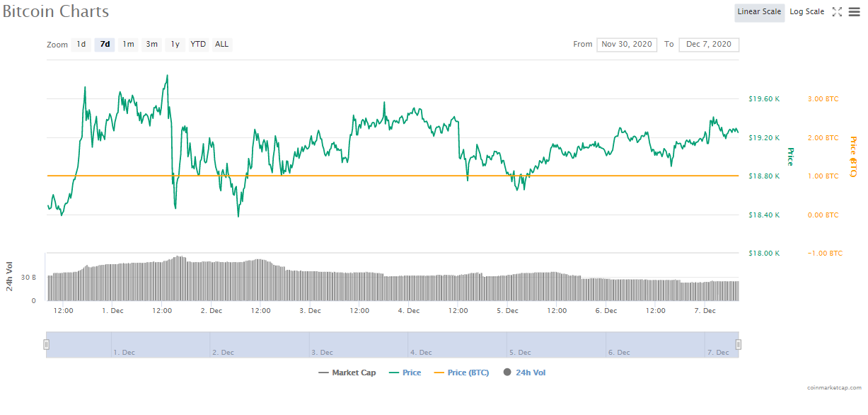Open the chart hamburger menu
Viewport: 868px width, 415px height.
pos(854,11)
